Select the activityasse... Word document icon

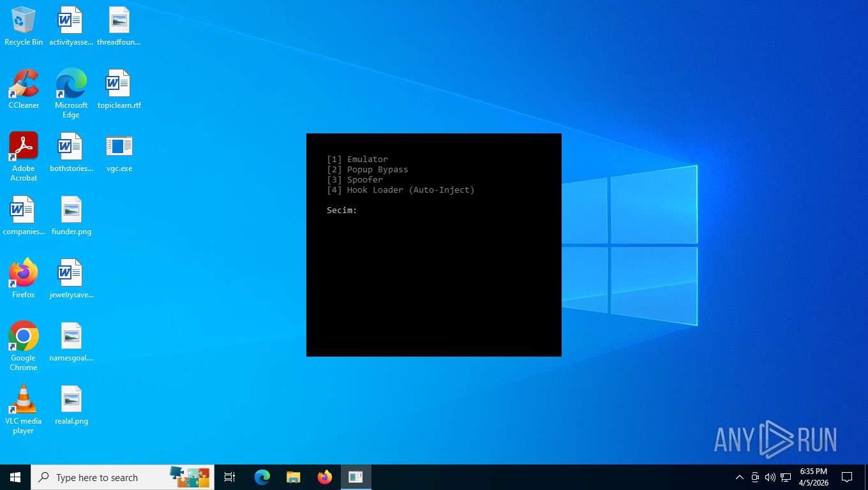pos(71,26)
